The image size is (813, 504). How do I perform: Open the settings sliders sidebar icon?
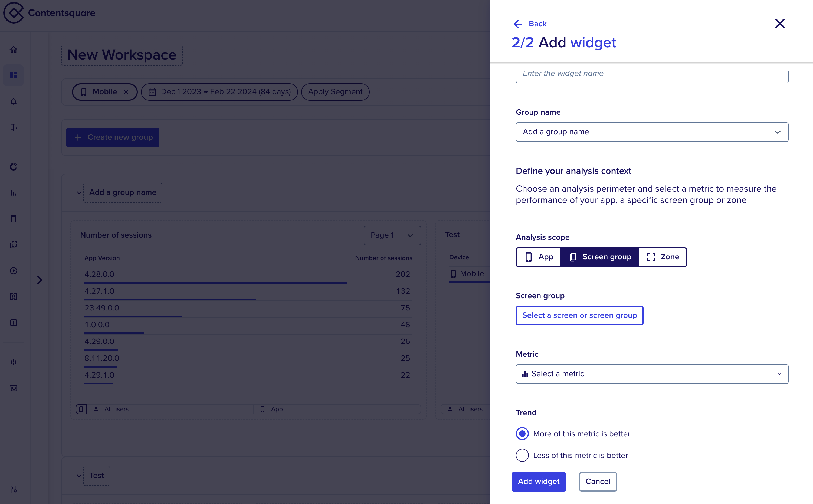pyautogui.click(x=13, y=489)
